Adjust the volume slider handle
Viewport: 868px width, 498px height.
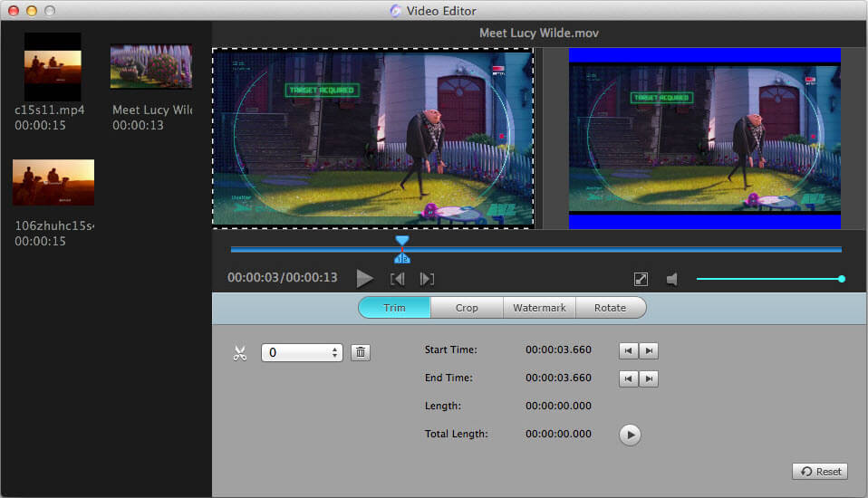coord(842,279)
